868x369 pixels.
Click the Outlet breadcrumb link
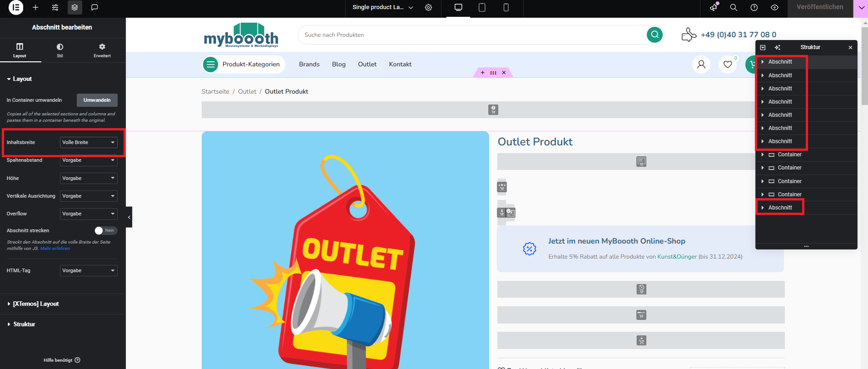[x=247, y=91]
